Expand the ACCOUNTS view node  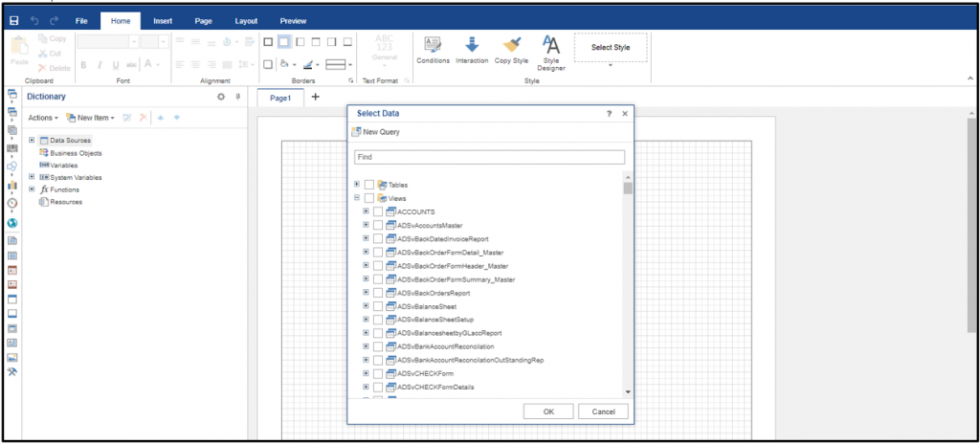366,211
